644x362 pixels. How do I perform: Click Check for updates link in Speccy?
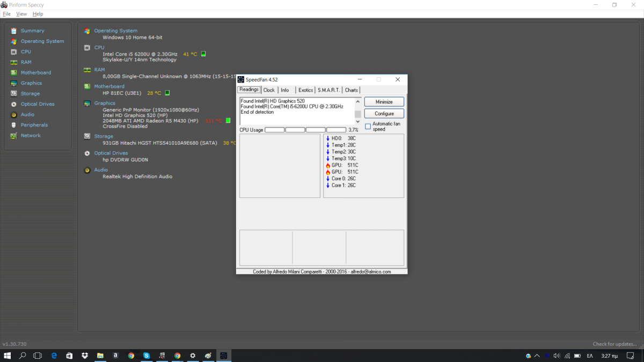pyautogui.click(x=615, y=344)
